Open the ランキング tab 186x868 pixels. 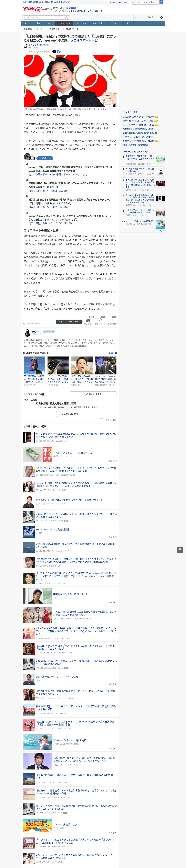point(115,24)
